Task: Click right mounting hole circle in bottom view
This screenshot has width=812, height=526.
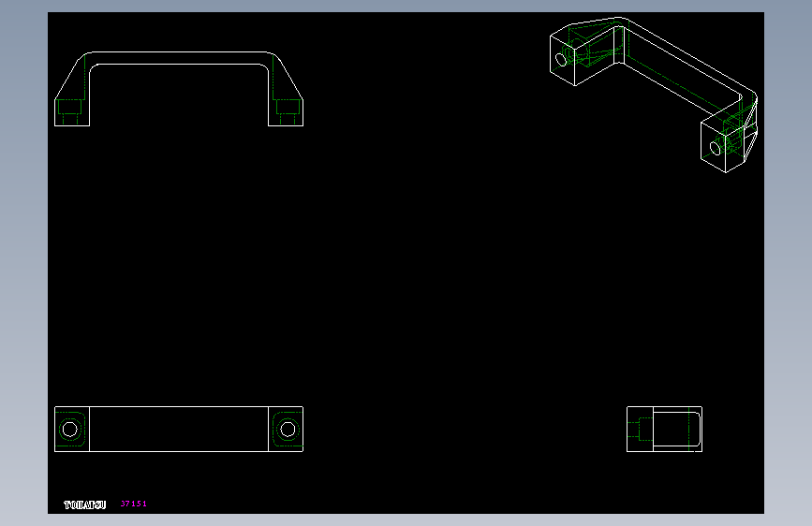Action: tap(288, 430)
